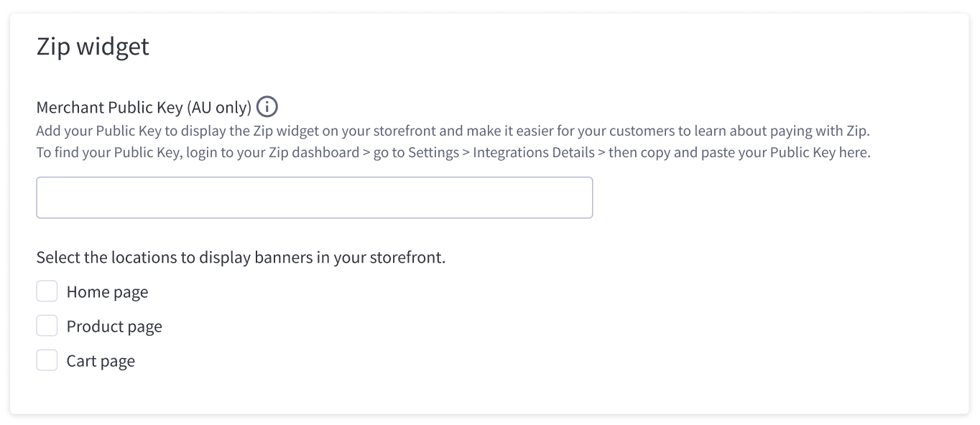Click "Integrations Details" in the instructions text
This screenshot has width=980, height=425.
coord(533,153)
